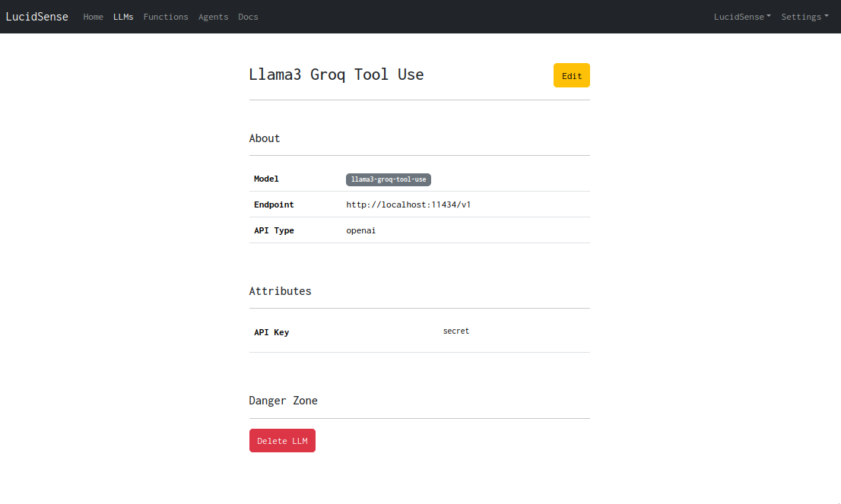The width and height of the screenshot is (841, 504).
Task: Click the Attributes section heading
Action: pyautogui.click(x=280, y=291)
